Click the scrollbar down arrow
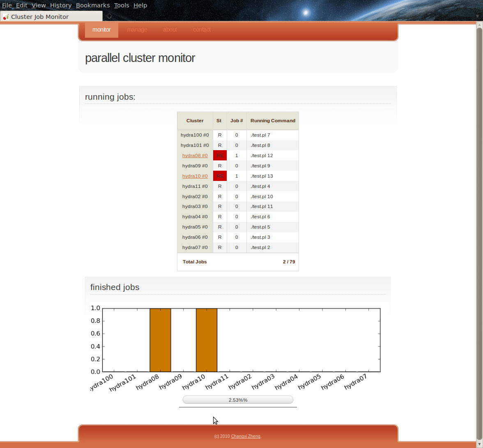 coord(479,445)
